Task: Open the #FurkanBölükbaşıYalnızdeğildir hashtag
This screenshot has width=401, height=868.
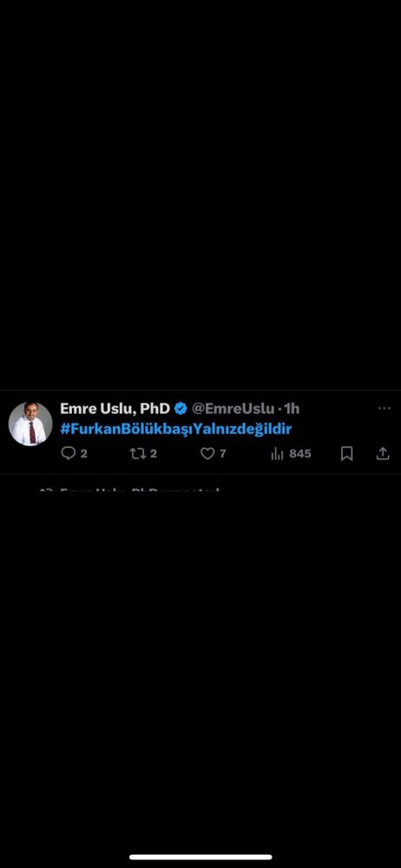Action: pyautogui.click(x=175, y=429)
